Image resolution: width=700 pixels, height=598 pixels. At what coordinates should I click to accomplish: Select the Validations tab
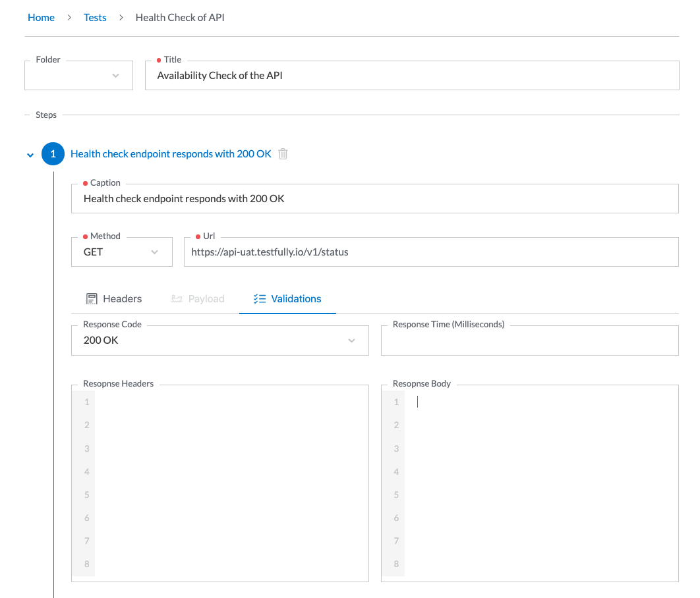(x=287, y=299)
